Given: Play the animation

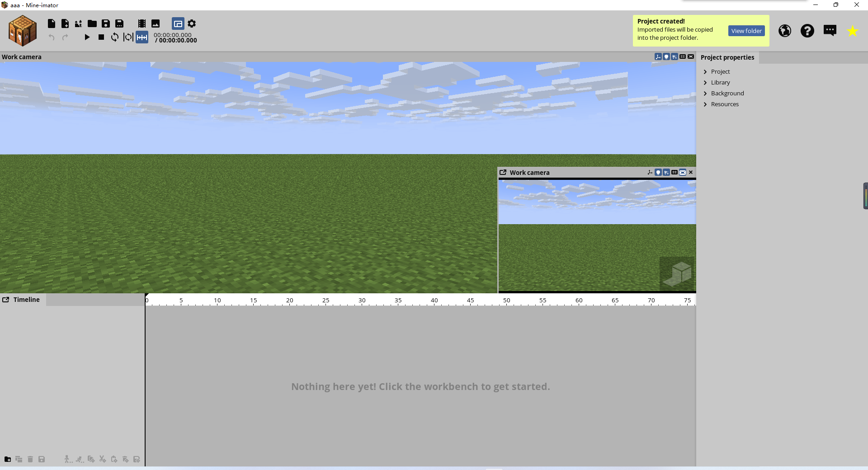Looking at the screenshot, I should 87,37.
